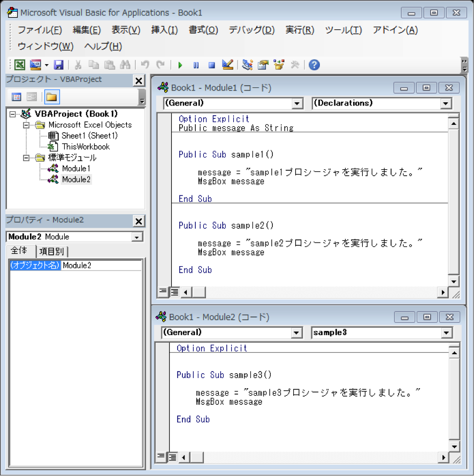474x476 pixels.
Task: Open the 実行(R) menu
Action: [300, 30]
